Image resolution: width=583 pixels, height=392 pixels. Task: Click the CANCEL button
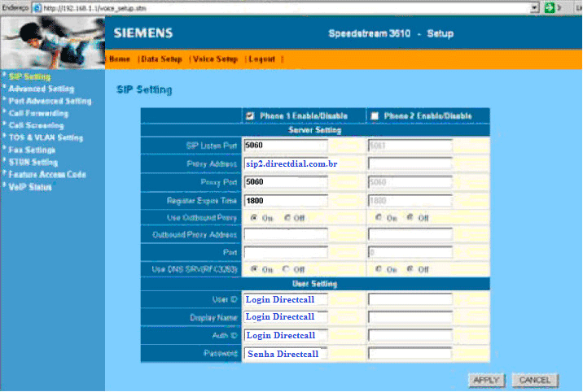click(x=535, y=380)
